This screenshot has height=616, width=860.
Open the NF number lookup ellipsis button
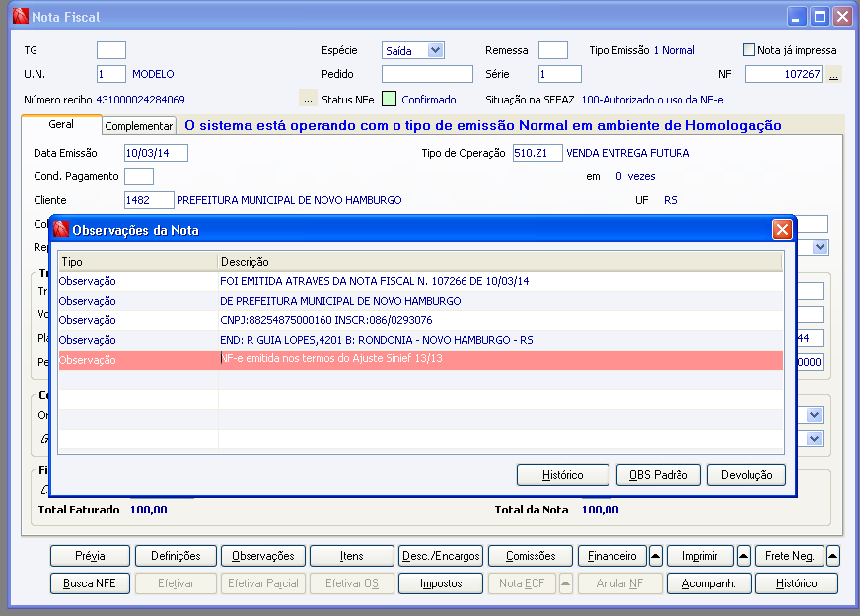coord(833,74)
